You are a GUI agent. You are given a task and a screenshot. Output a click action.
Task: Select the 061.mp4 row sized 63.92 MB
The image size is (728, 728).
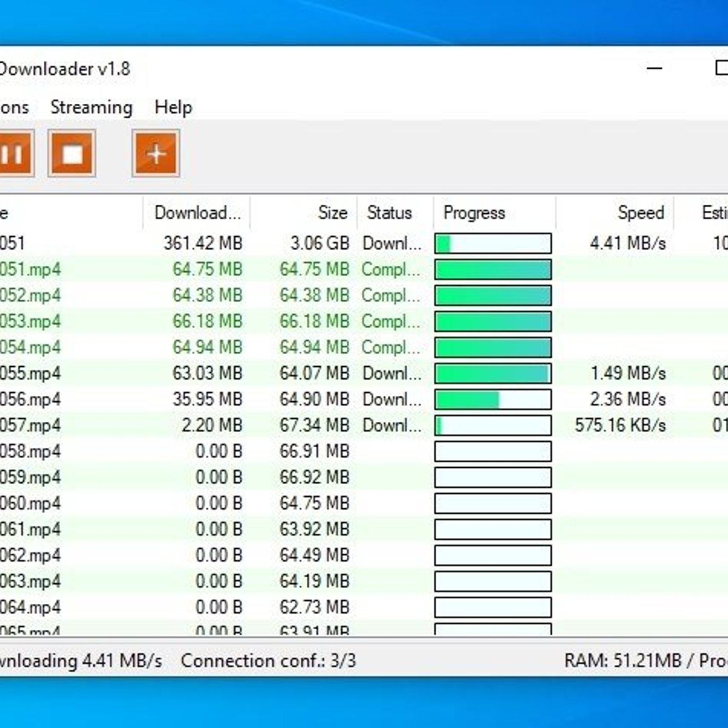click(30, 529)
